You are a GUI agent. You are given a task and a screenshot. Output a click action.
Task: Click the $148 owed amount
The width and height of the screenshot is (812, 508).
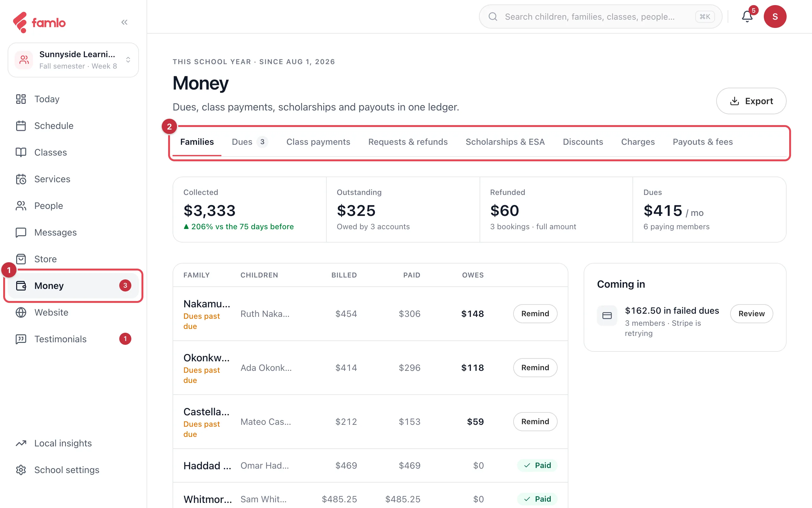(x=472, y=313)
